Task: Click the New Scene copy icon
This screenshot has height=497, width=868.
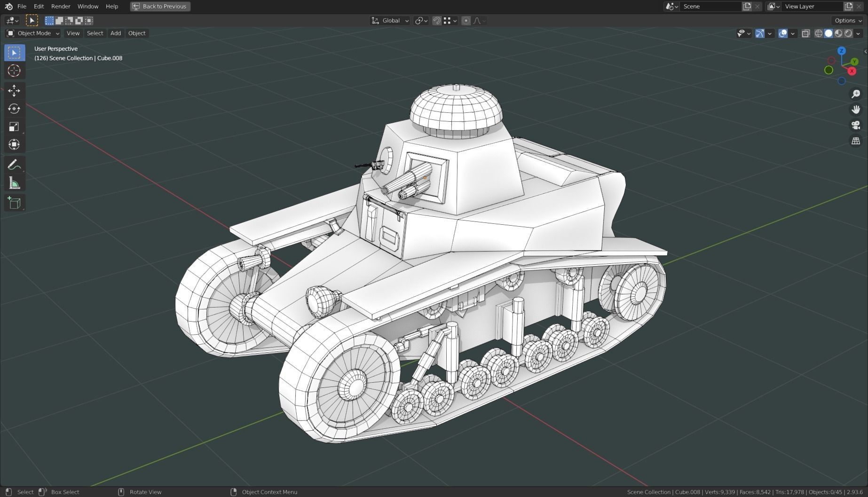Action: tap(747, 6)
